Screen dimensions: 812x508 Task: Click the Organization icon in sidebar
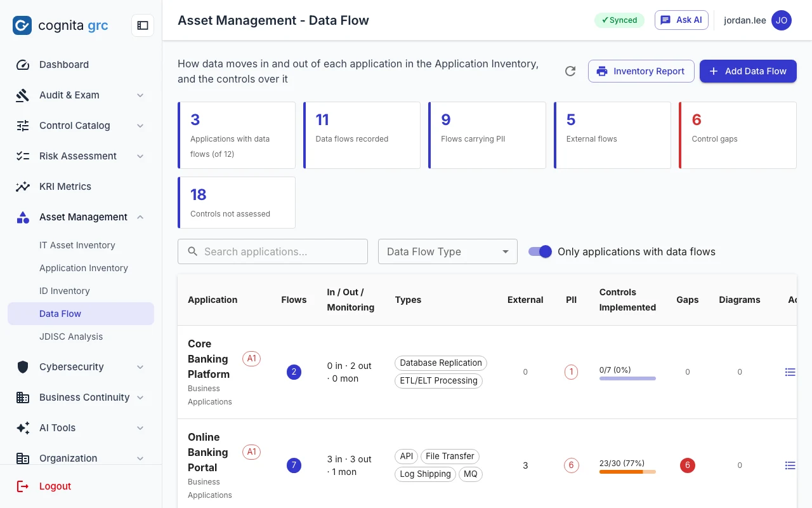click(x=23, y=458)
